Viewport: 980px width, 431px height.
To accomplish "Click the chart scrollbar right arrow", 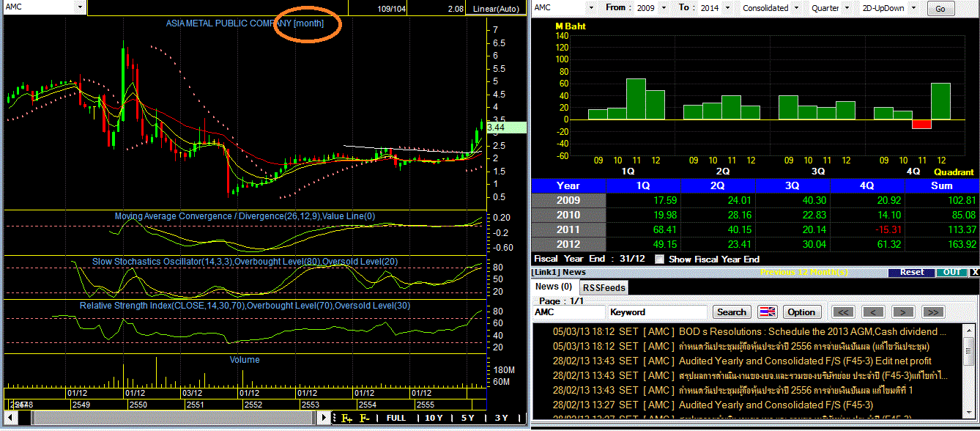I will [323, 418].
